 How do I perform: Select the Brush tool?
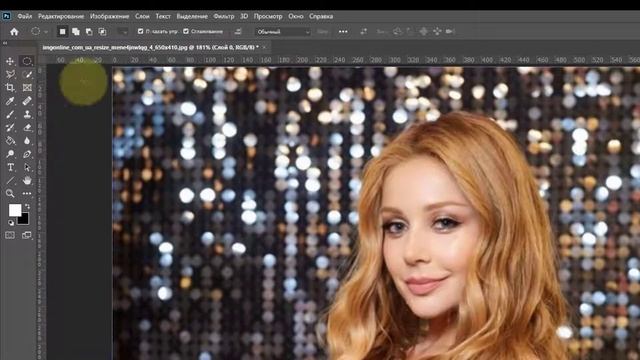10,114
